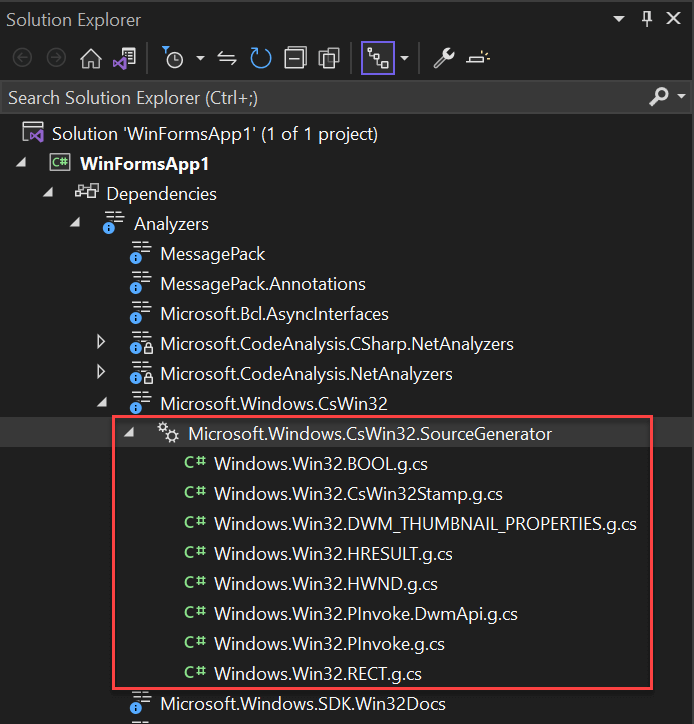Toggle Preview Selected Items button
The width and height of the screenshot is (694, 724).
pyautogui.click(x=478, y=59)
